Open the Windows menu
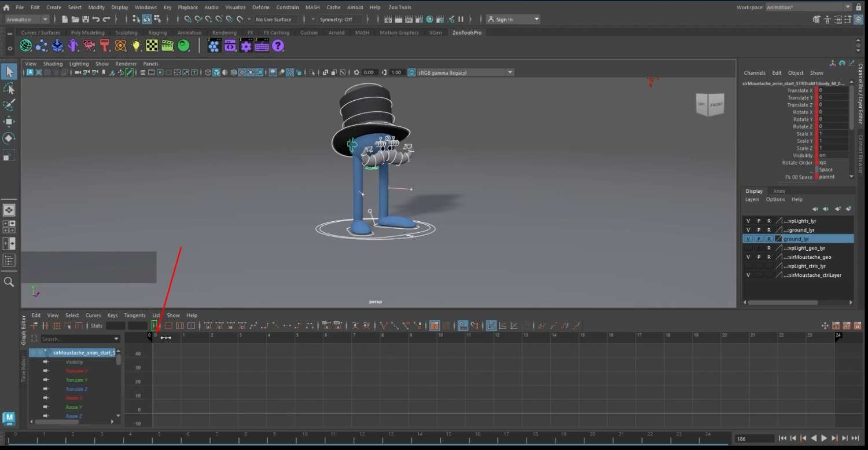The height and width of the screenshot is (450, 868). (x=145, y=8)
